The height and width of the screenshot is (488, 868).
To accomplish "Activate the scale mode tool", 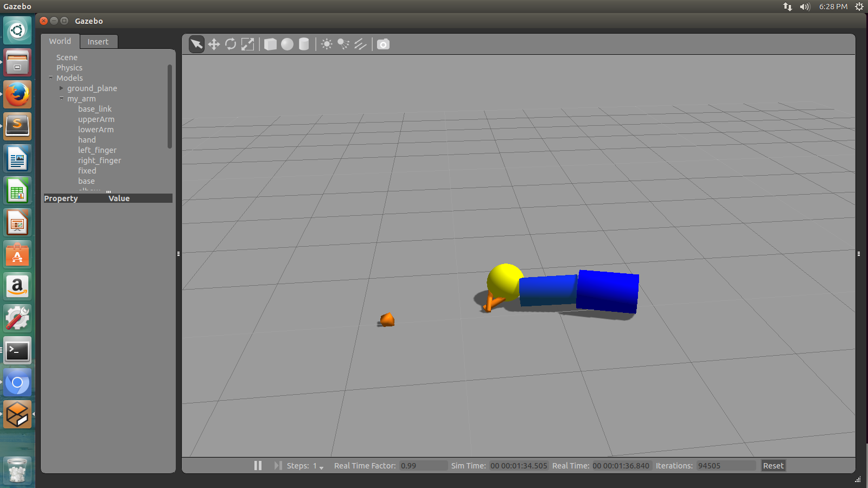I will coord(247,44).
